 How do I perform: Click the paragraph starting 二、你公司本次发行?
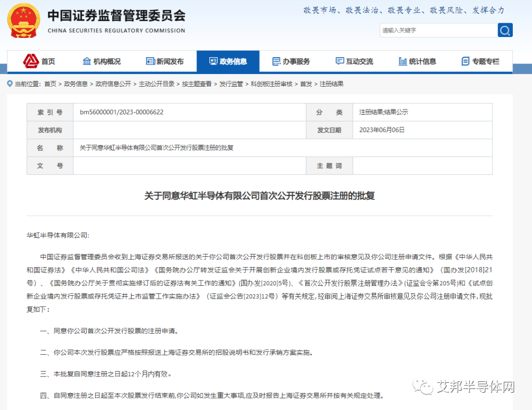[176, 353]
